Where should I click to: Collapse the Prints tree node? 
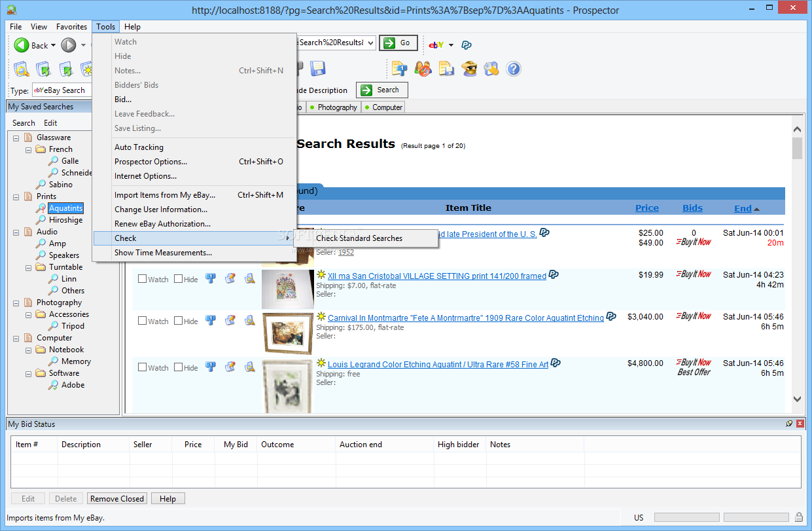coord(16,196)
